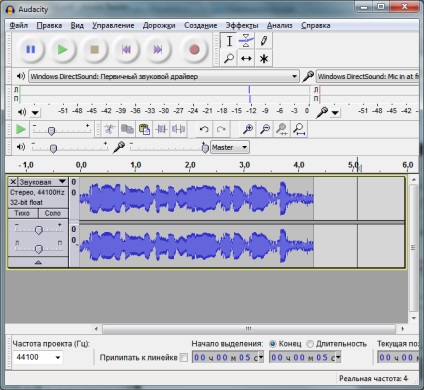Open the Вид menu
This screenshot has height=390, width=424.
[77, 25]
